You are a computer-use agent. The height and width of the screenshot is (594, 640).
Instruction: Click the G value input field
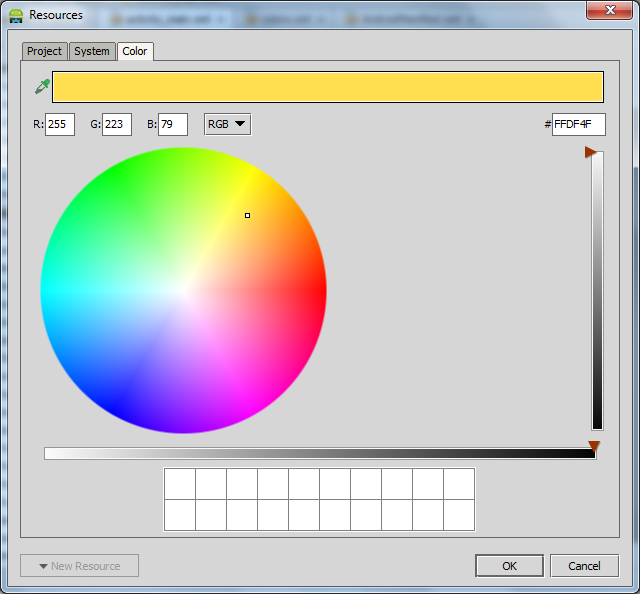[117, 124]
